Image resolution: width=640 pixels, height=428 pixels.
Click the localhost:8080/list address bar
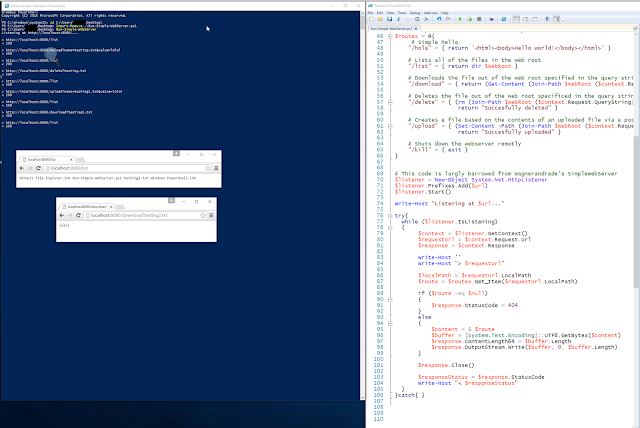[127, 168]
